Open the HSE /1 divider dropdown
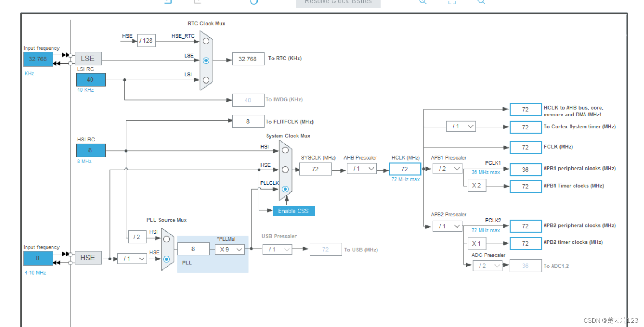The height and width of the screenshot is (327, 644). coord(132,259)
